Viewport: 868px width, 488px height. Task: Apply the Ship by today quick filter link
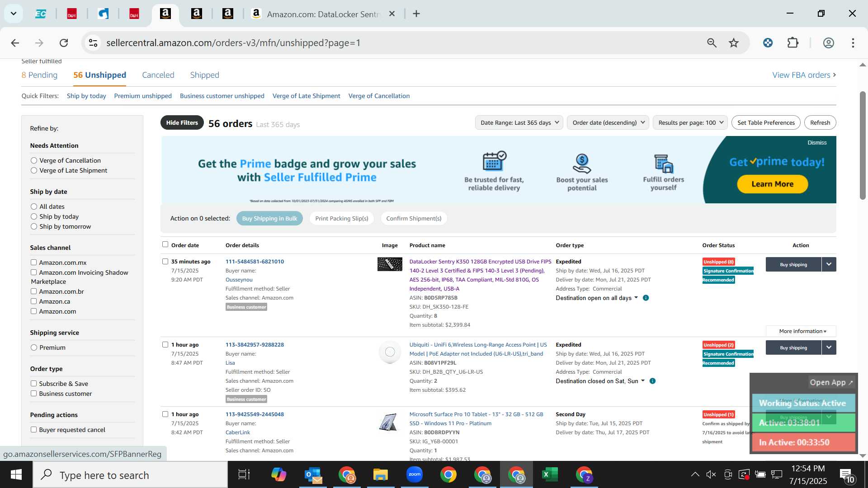click(86, 96)
